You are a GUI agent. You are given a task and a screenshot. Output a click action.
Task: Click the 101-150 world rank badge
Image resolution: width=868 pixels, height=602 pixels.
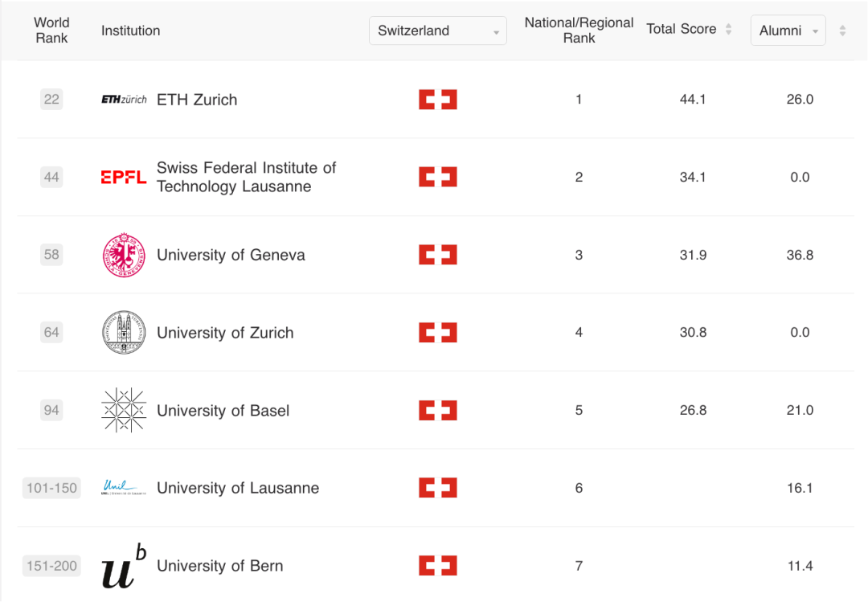click(x=51, y=488)
